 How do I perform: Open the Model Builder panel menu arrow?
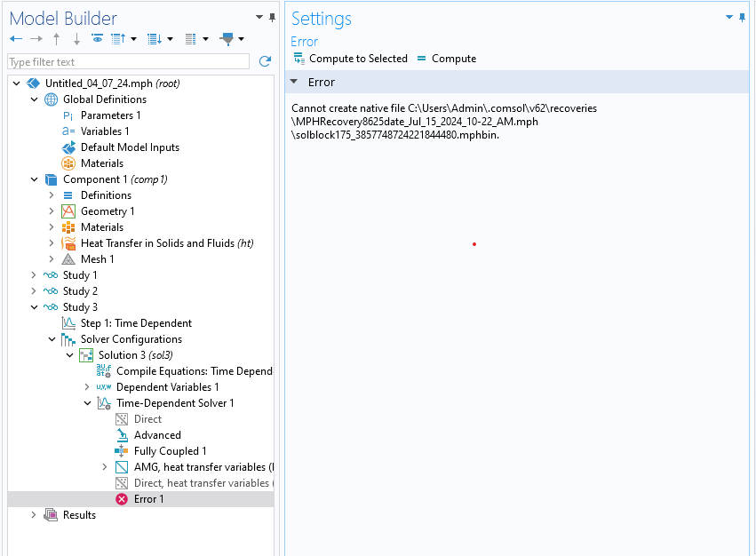pos(259,17)
